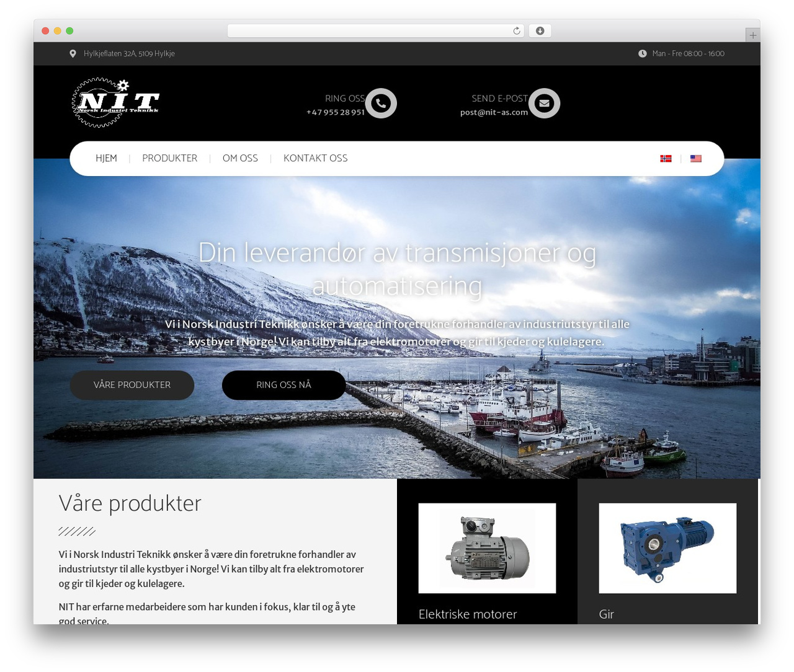
Task: Click the Gir product title
Action: (607, 614)
